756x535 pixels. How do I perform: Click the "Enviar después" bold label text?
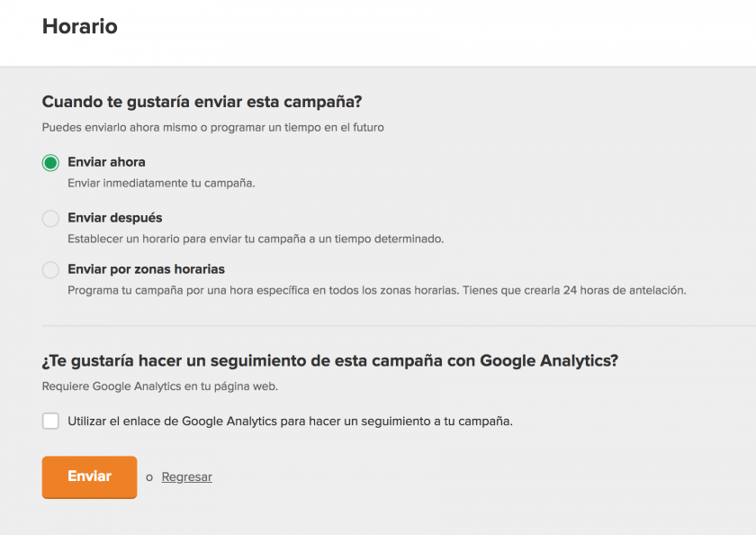(x=115, y=218)
